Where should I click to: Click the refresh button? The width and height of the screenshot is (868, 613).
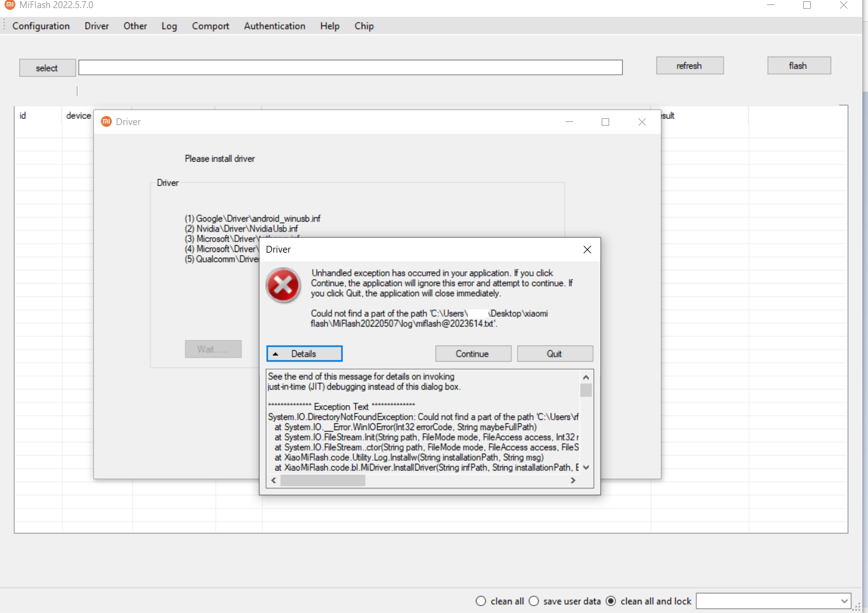tap(689, 65)
